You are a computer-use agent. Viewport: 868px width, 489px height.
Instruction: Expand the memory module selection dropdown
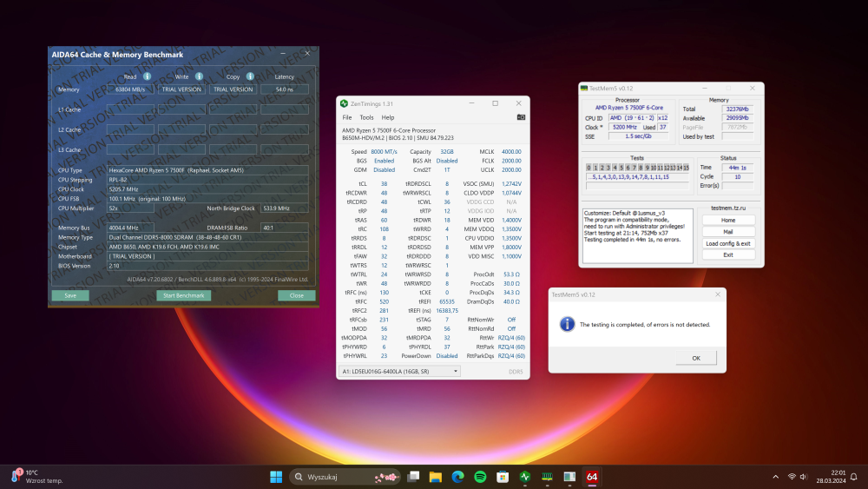pos(399,371)
